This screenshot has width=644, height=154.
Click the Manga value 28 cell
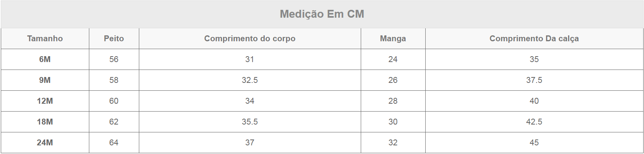[x=393, y=101]
